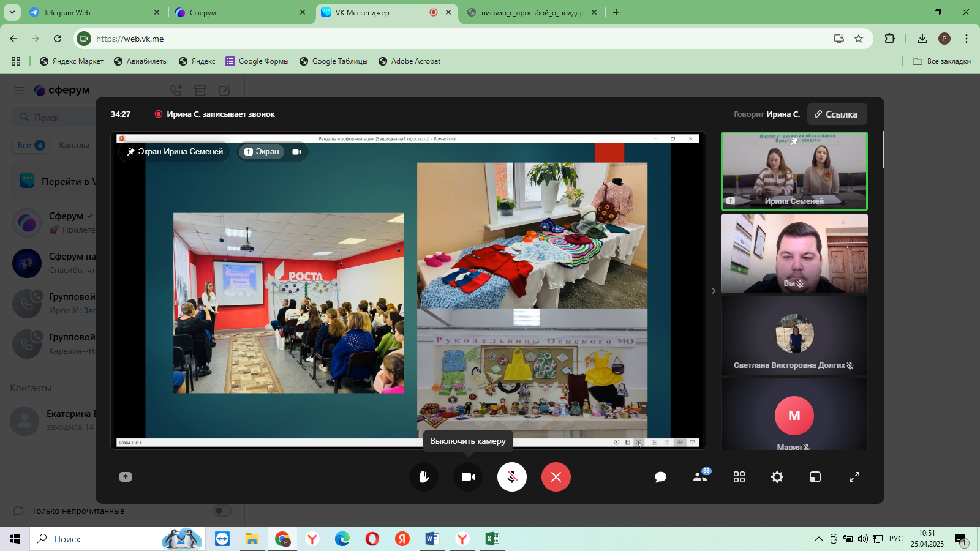Open taskbar volume control

(x=863, y=539)
